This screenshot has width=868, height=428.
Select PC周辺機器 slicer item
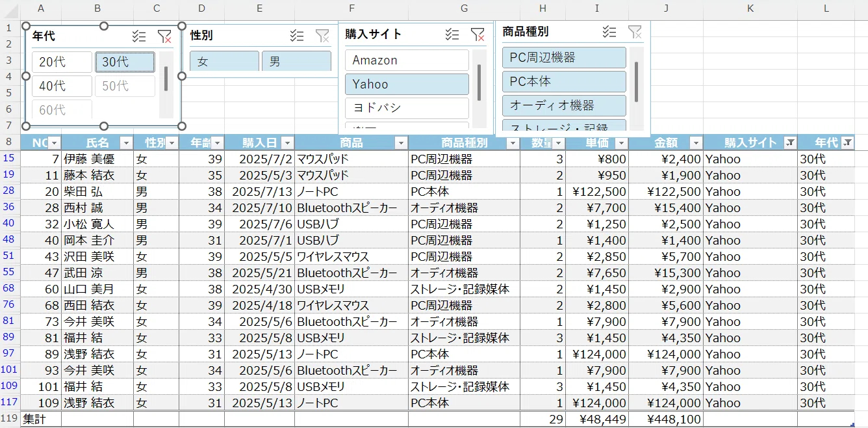(x=564, y=57)
